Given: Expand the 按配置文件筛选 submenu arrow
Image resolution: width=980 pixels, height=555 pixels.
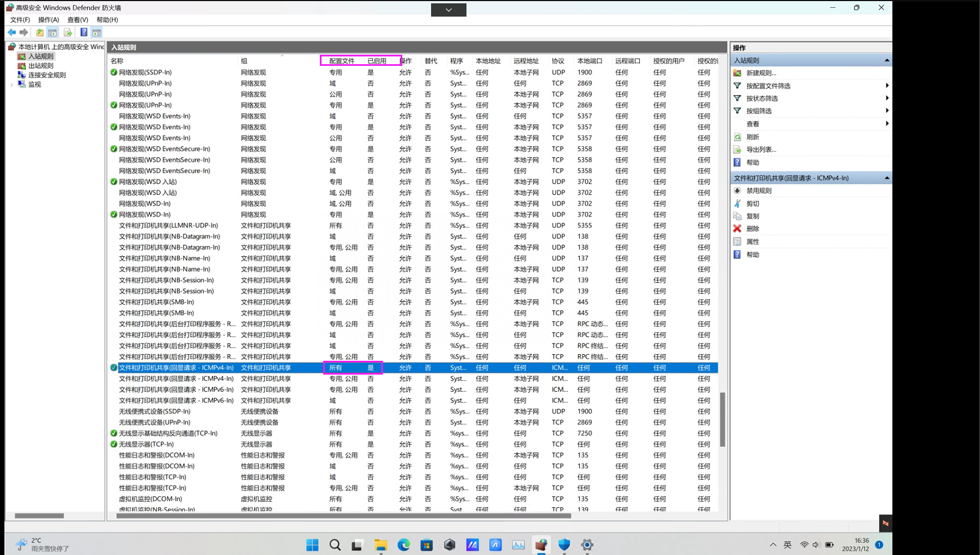Looking at the screenshot, I should coord(887,85).
